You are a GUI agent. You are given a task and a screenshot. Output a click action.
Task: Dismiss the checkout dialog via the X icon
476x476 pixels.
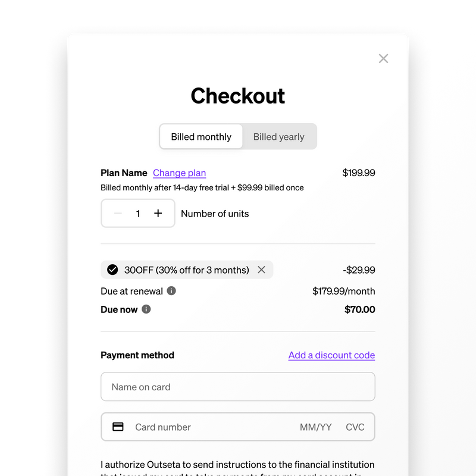point(383,58)
